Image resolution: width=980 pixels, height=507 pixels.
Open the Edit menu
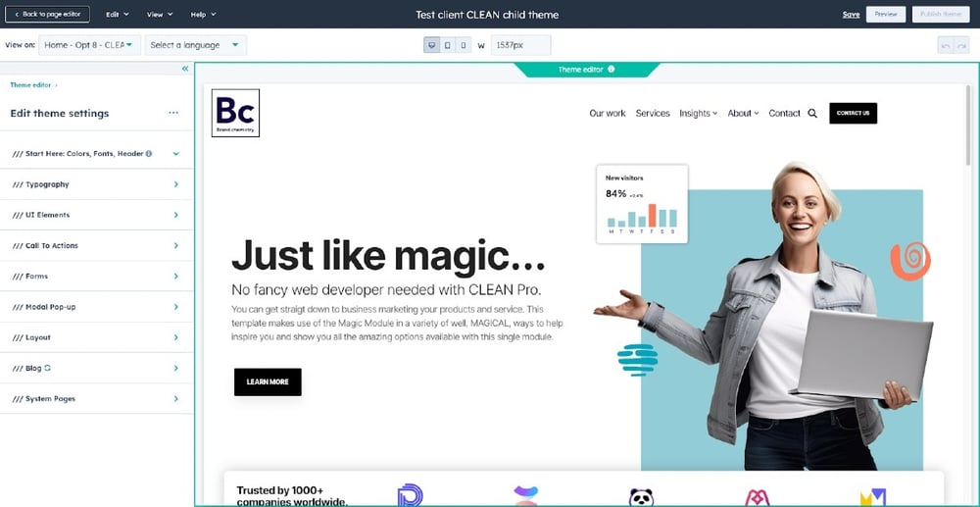point(117,15)
